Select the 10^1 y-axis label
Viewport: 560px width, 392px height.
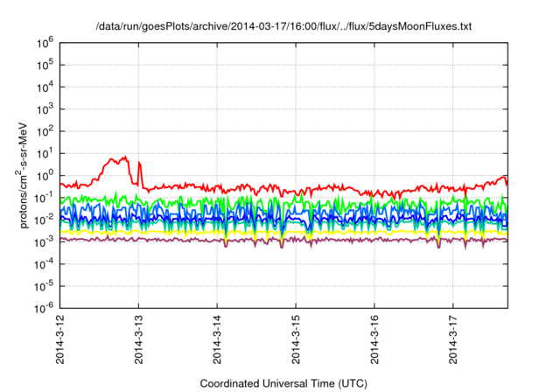point(45,154)
